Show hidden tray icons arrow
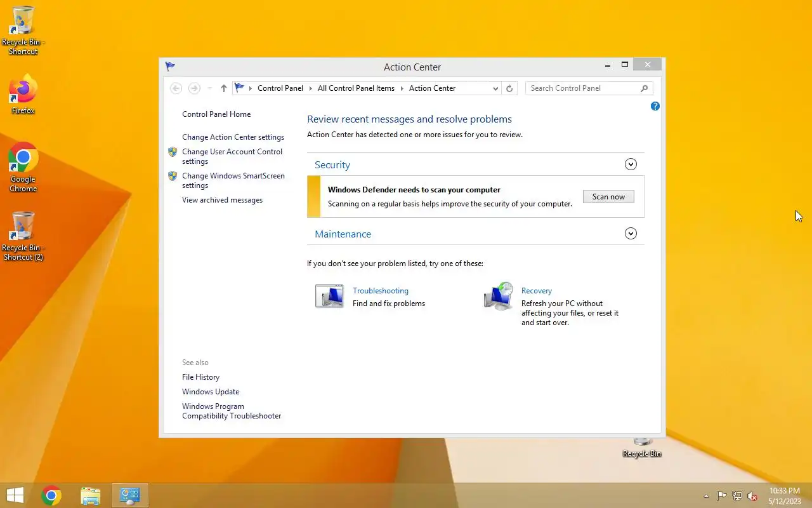Viewport: 812px width, 508px height. tap(706, 496)
